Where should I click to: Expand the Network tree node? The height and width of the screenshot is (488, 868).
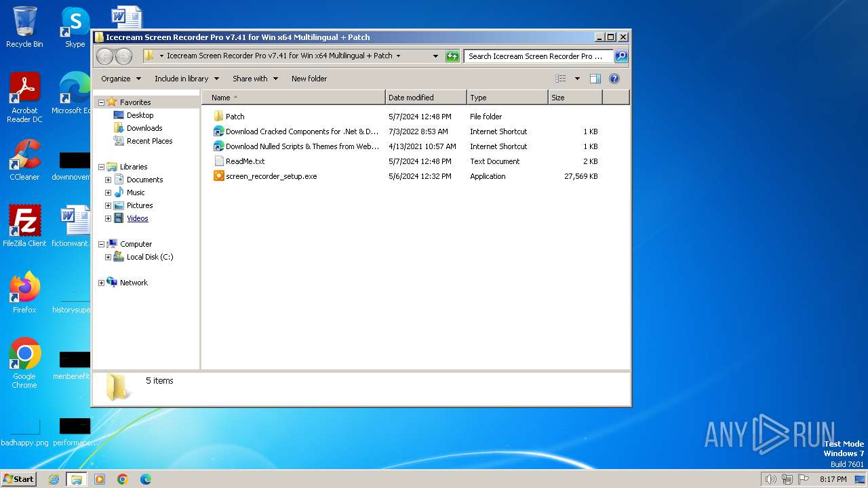point(102,283)
